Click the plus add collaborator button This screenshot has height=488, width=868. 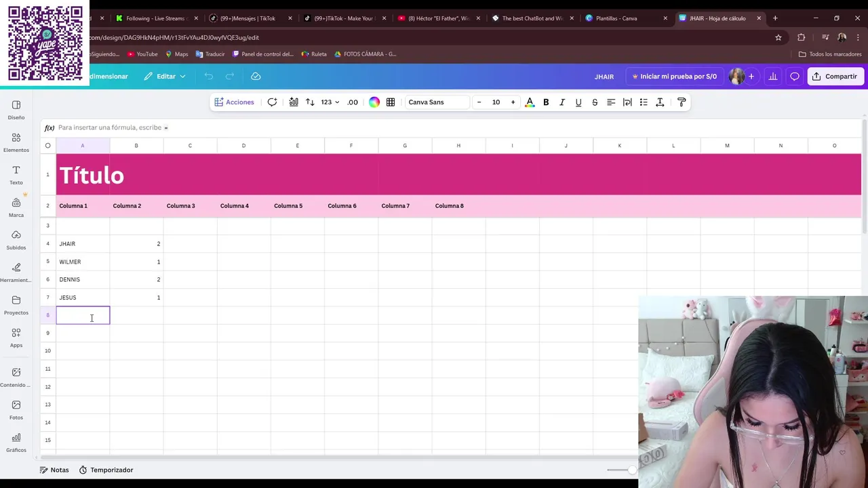point(751,77)
